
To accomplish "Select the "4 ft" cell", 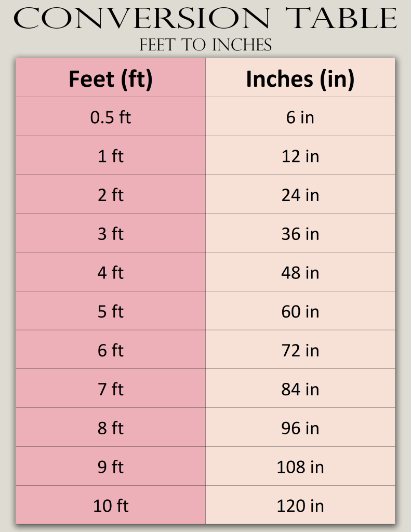I will click(x=111, y=273).
